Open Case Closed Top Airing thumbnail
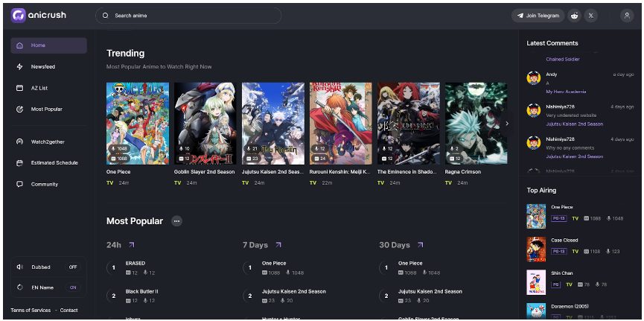The image size is (644, 321). click(536, 249)
